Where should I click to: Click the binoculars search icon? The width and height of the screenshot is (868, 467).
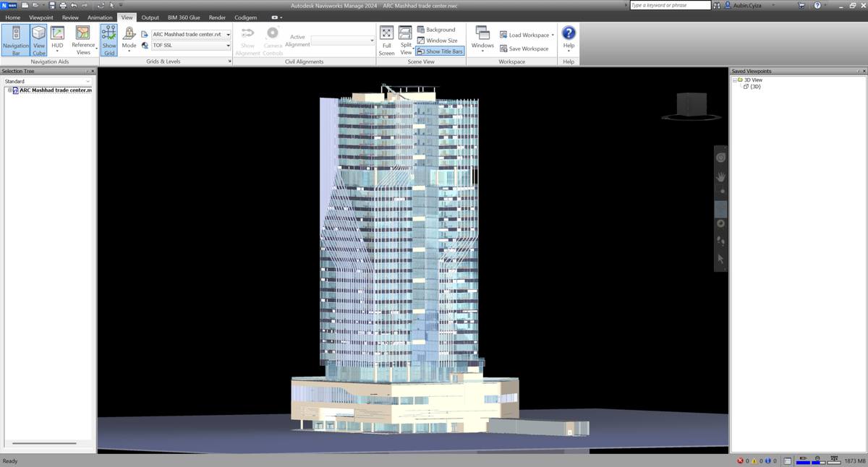[717, 5]
